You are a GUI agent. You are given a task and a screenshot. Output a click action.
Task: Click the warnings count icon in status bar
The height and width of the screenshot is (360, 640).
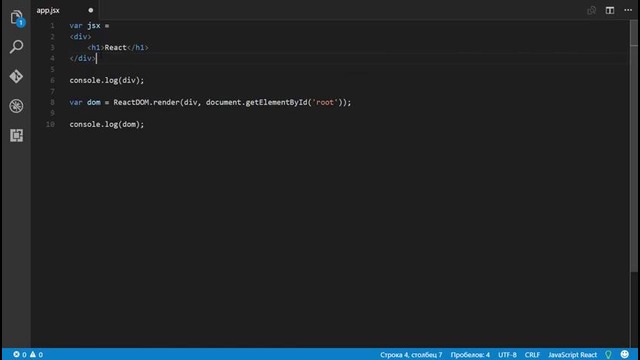[33, 354]
